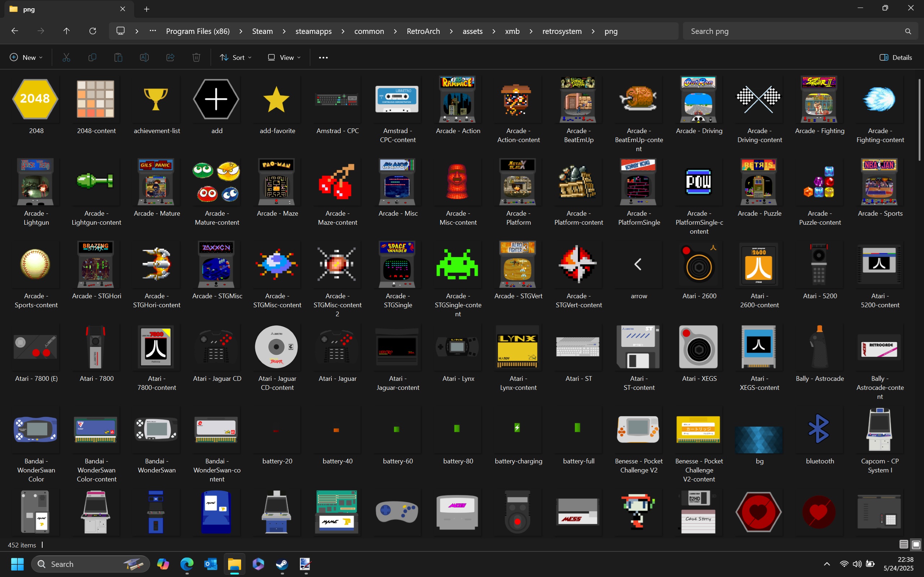
Task: Open the See more ellipsis menu
Action: click(x=323, y=58)
